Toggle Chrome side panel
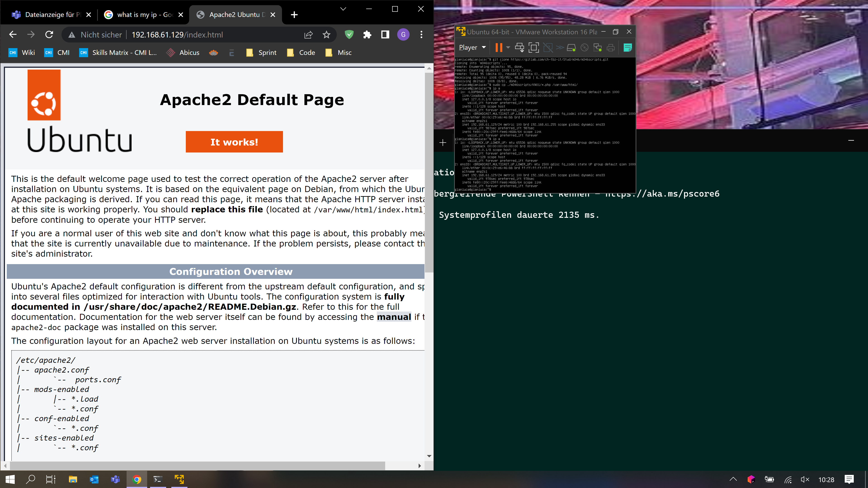 (385, 35)
